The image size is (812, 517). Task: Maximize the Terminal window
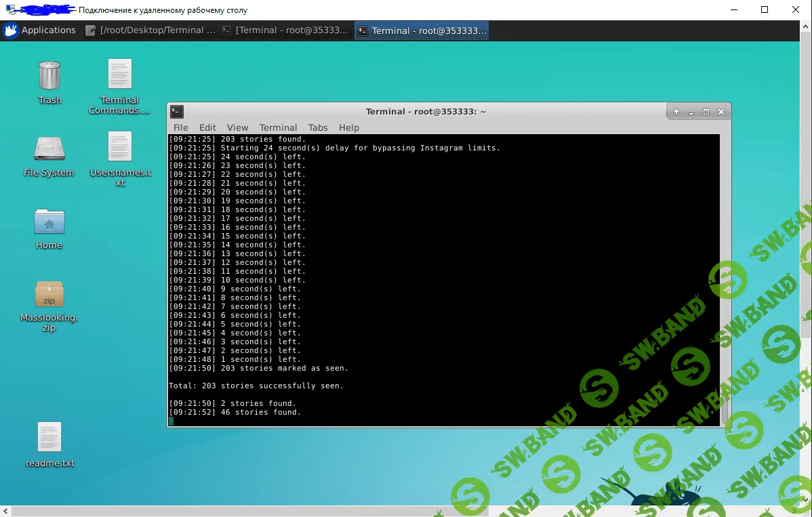[706, 112]
